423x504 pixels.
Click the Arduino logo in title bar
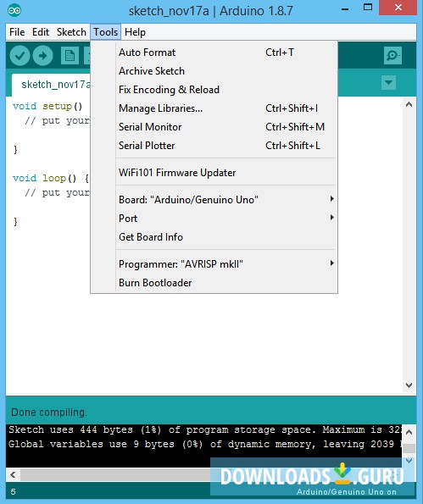click(14, 11)
